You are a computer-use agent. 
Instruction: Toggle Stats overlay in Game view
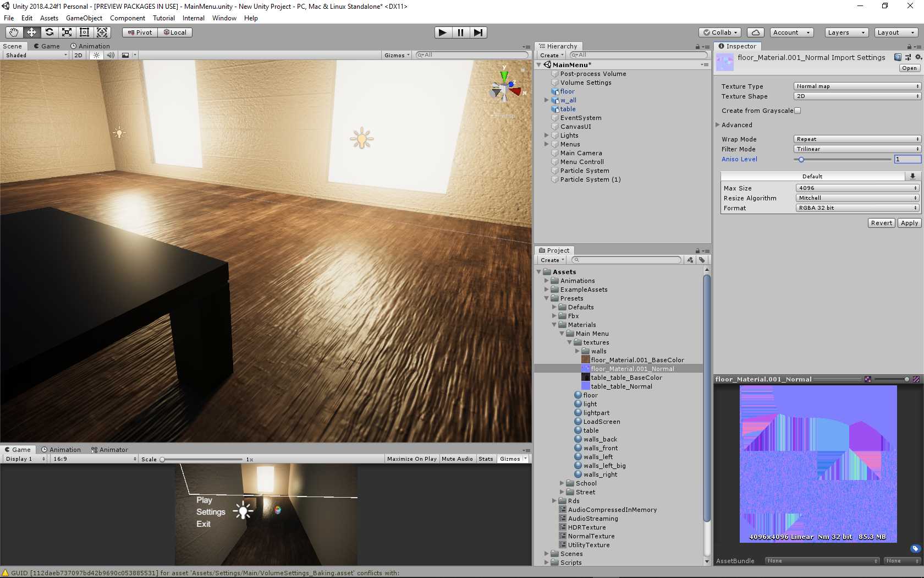click(x=486, y=459)
